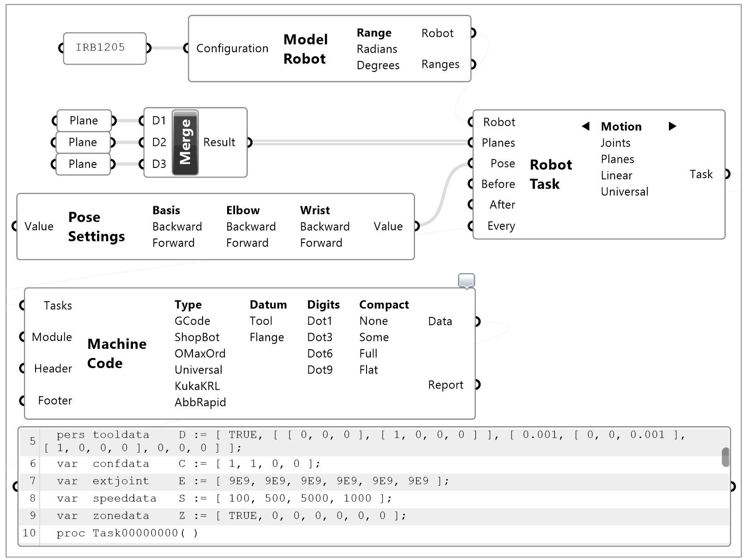
Task: Select the Merge component
Action: pyautogui.click(x=185, y=142)
